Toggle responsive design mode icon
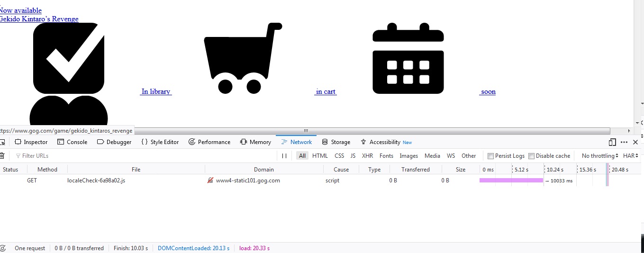 click(612, 142)
